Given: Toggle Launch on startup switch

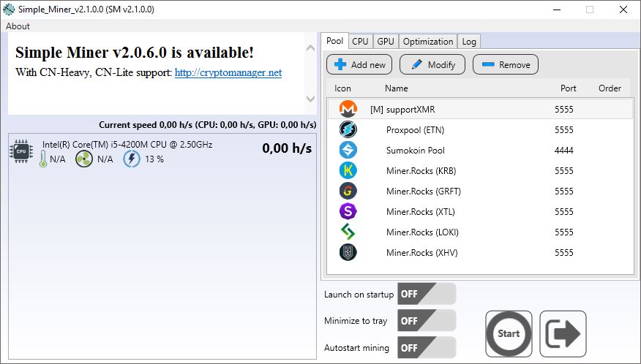Looking at the screenshot, I should point(427,294).
